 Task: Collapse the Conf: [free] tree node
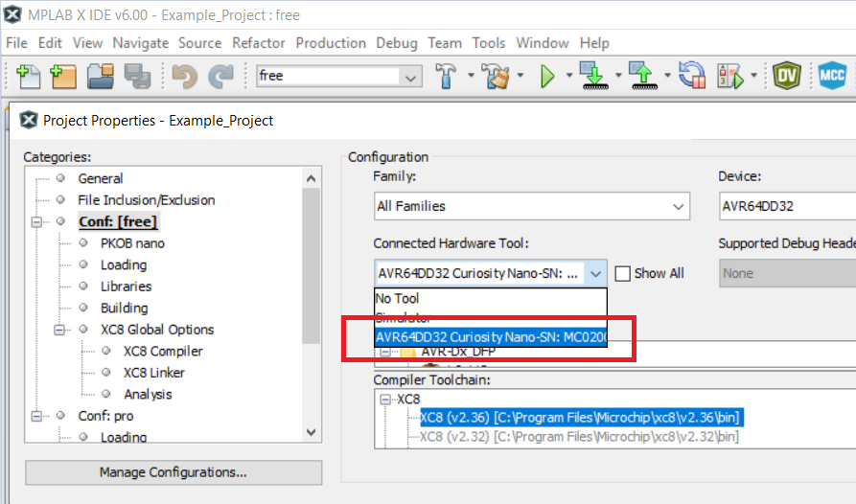click(x=36, y=222)
